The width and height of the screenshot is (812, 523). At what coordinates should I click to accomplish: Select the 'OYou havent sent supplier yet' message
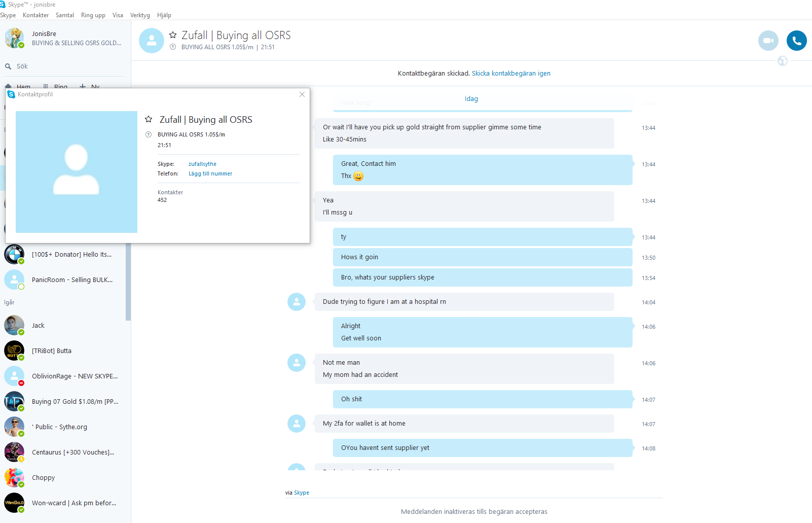click(483, 448)
